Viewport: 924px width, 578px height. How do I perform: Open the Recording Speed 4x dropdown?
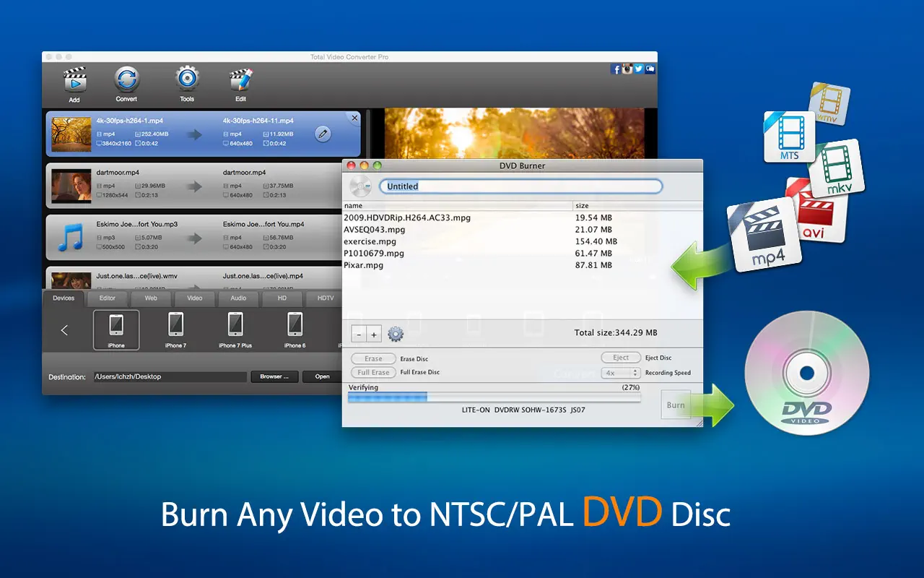621,373
